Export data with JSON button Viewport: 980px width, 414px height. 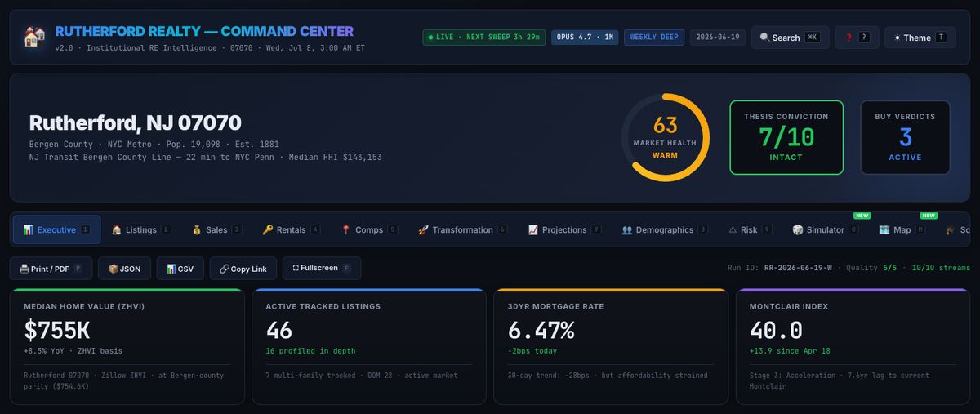(124, 269)
